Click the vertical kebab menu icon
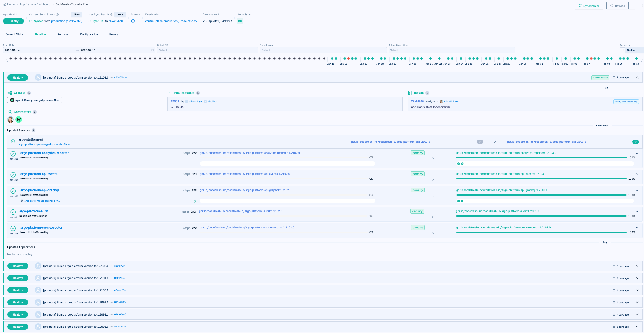The width and height of the screenshot is (644, 333). tap(642, 6)
